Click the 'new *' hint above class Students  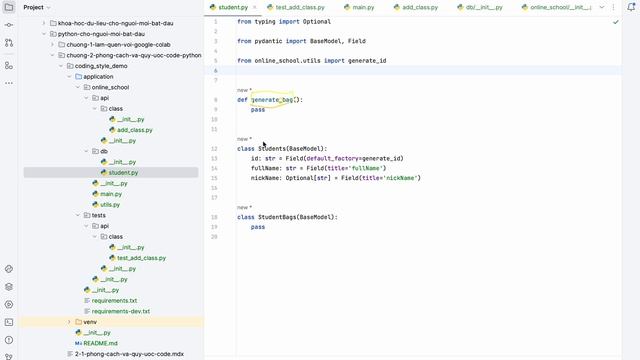click(244, 139)
